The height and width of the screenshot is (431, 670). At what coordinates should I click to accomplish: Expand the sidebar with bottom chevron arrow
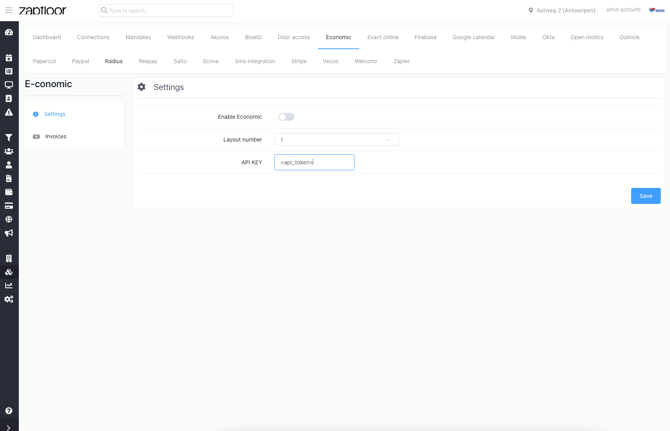[9, 427]
